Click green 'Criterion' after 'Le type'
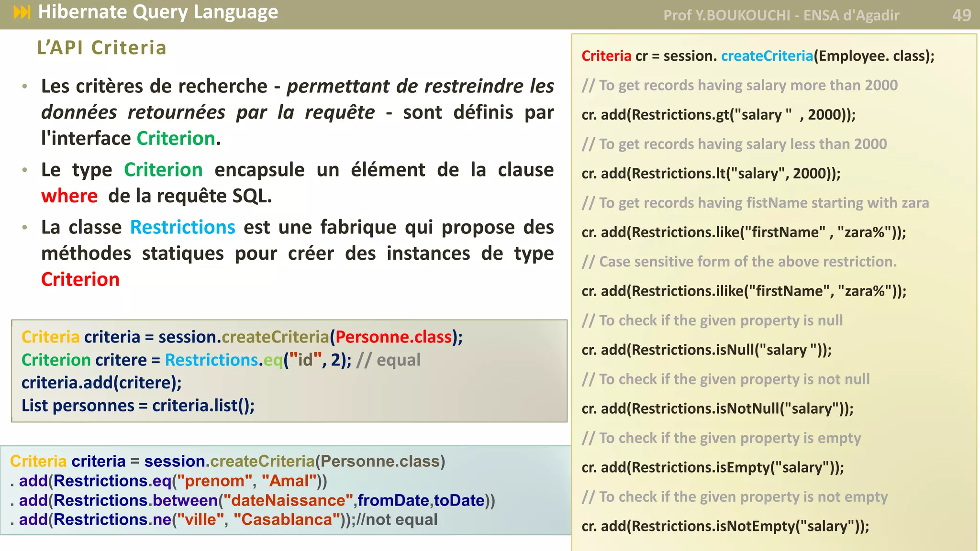This screenshot has width=980, height=551. click(x=163, y=170)
